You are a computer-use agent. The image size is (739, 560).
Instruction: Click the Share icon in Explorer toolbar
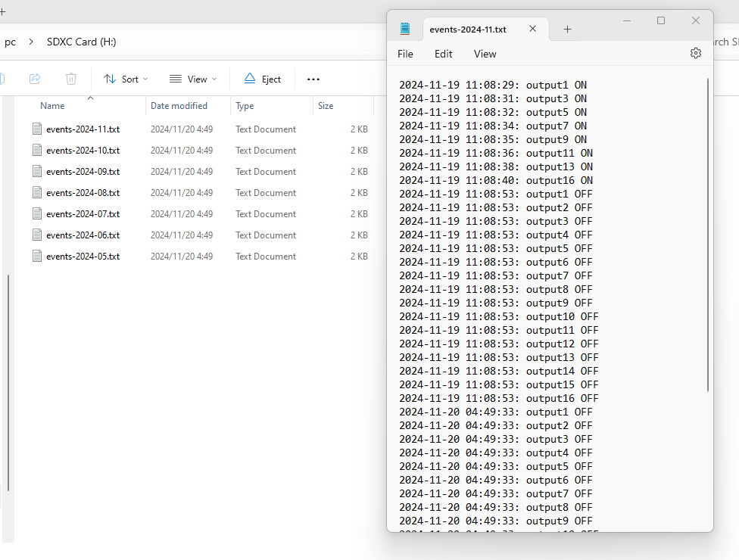pos(35,79)
